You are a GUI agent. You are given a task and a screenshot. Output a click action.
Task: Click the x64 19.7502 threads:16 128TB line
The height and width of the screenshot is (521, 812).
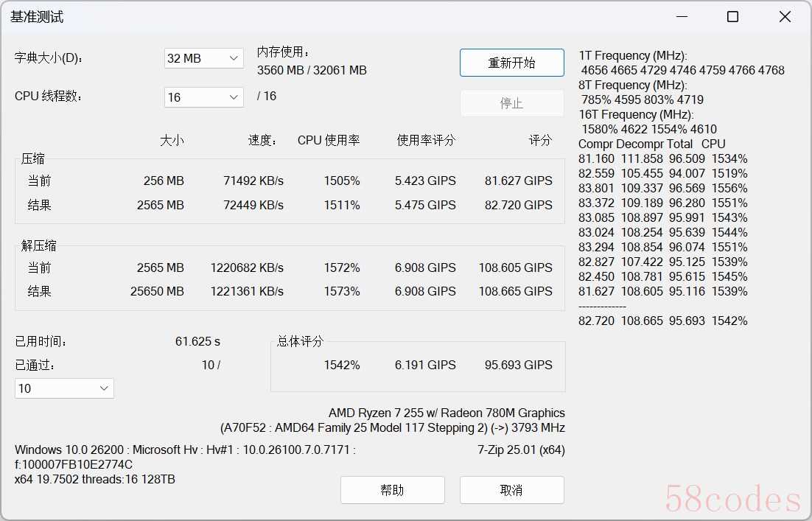click(95, 479)
